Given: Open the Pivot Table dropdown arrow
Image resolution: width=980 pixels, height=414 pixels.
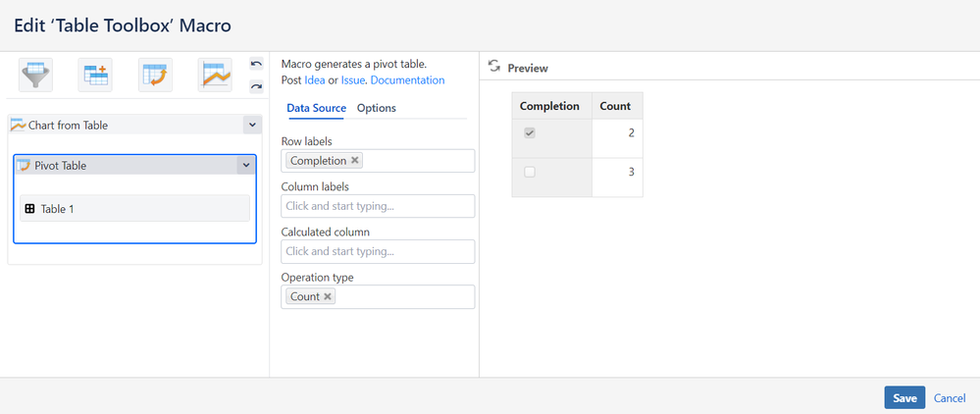Looking at the screenshot, I should 244,166.
